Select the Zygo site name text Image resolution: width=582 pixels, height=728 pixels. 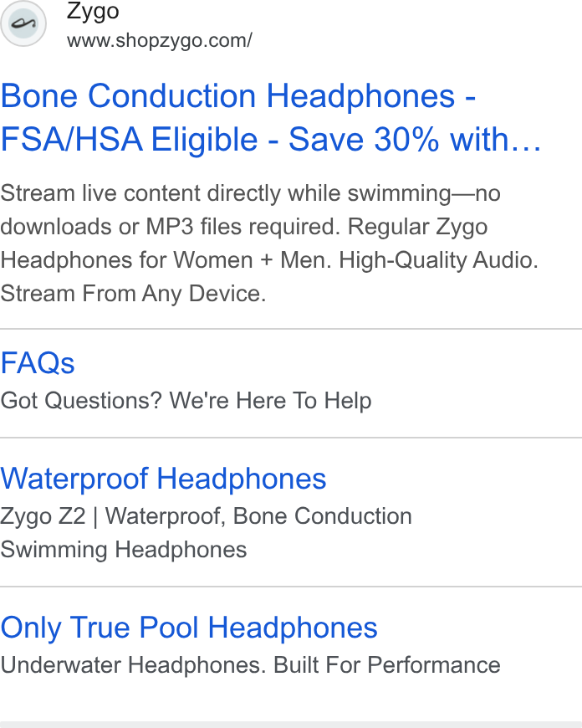(93, 12)
